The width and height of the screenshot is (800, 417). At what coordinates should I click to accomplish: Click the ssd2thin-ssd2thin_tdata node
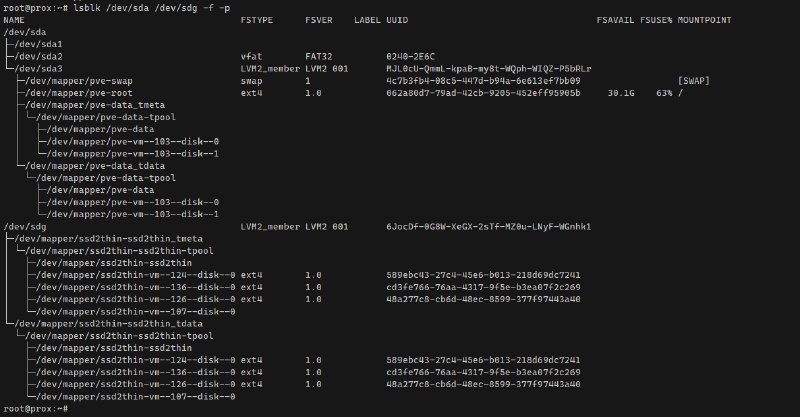pyautogui.click(x=109, y=324)
